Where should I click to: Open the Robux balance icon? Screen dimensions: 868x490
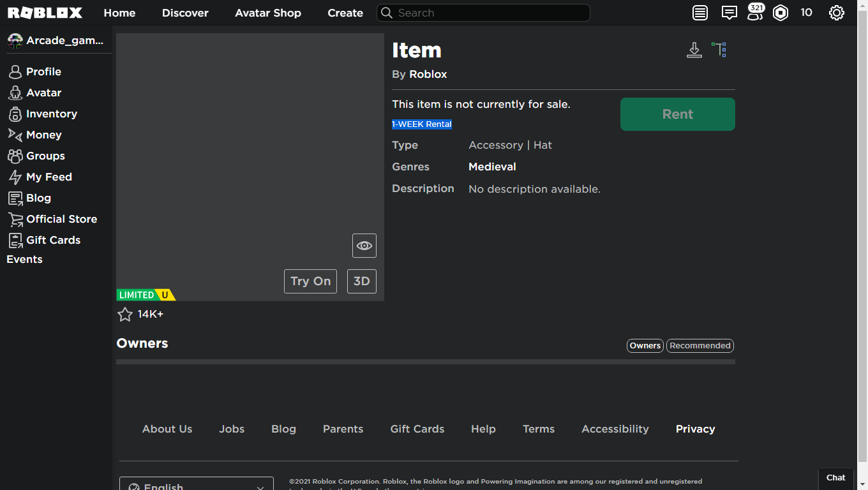[x=781, y=13]
